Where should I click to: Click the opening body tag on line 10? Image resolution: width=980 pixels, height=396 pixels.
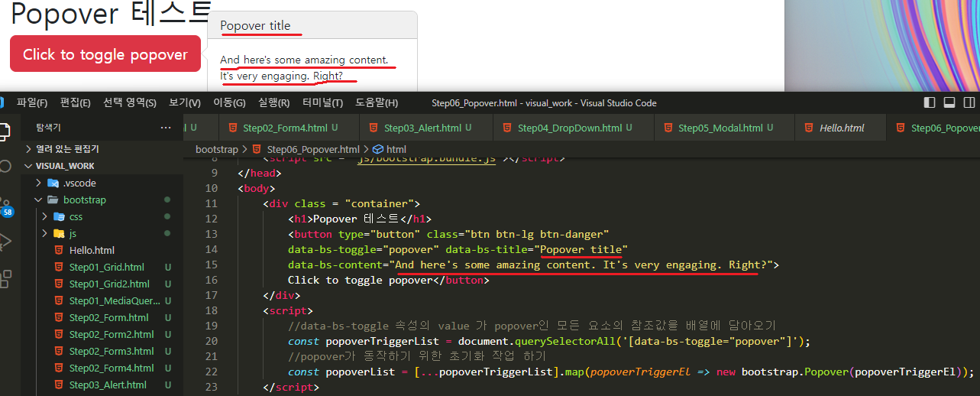tap(257, 188)
